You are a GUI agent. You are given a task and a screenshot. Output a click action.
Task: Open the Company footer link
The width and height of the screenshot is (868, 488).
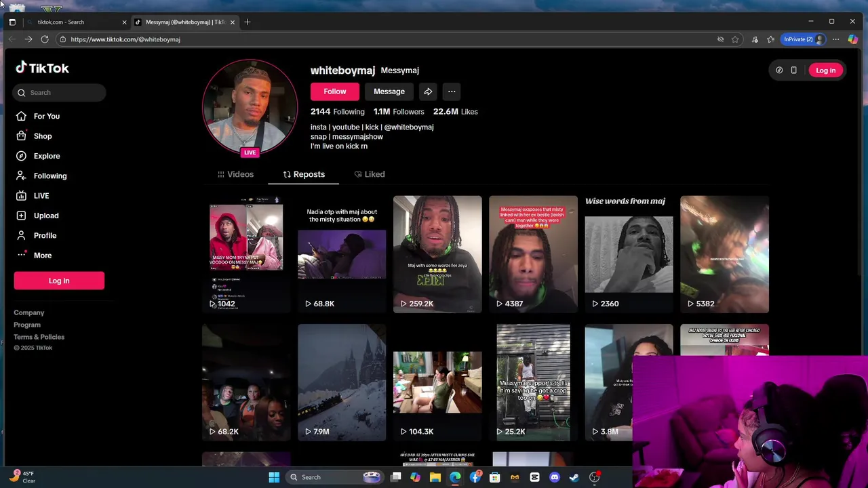click(x=28, y=312)
